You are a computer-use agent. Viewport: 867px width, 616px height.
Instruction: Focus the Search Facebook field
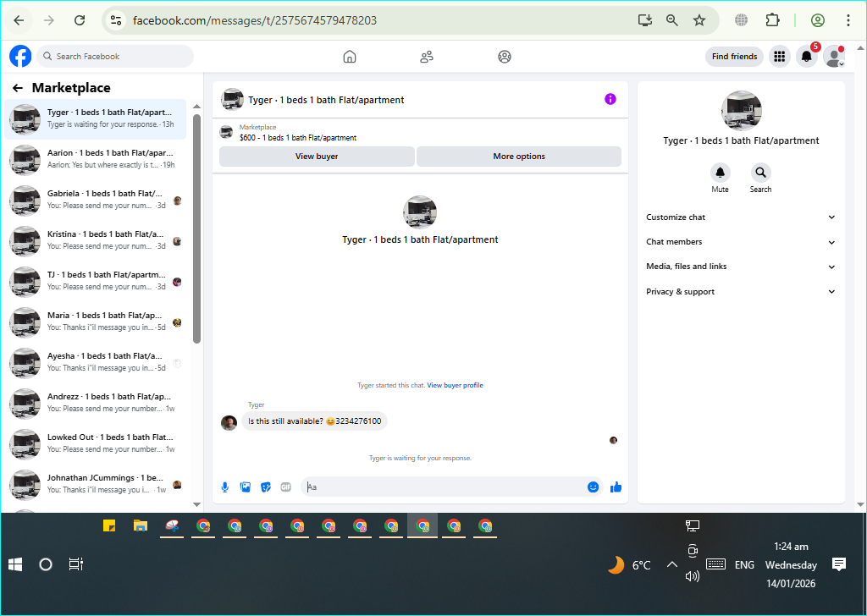click(x=115, y=57)
